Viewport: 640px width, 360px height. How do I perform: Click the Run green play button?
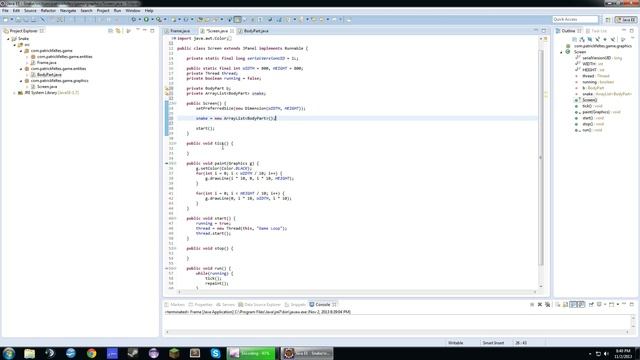[147, 19]
